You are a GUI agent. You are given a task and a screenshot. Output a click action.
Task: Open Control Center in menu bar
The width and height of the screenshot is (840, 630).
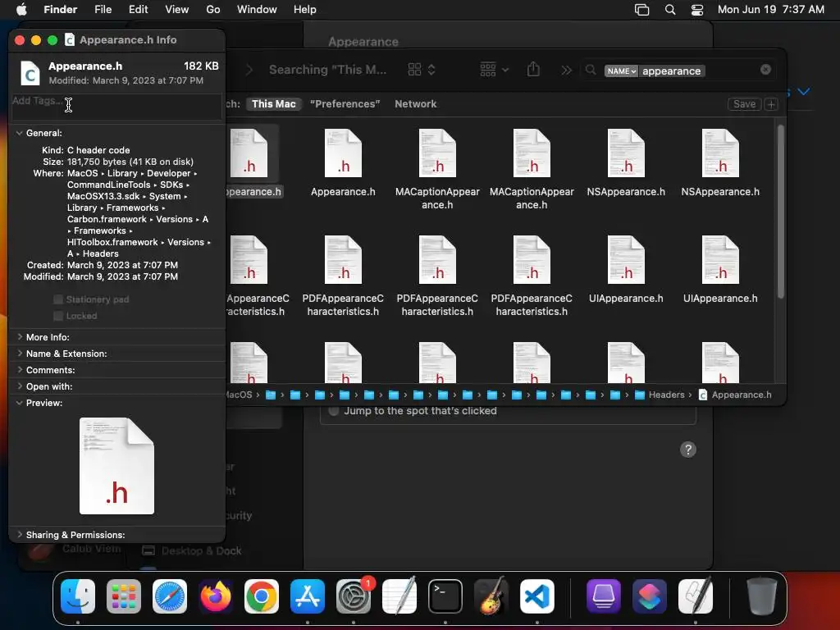(697, 10)
